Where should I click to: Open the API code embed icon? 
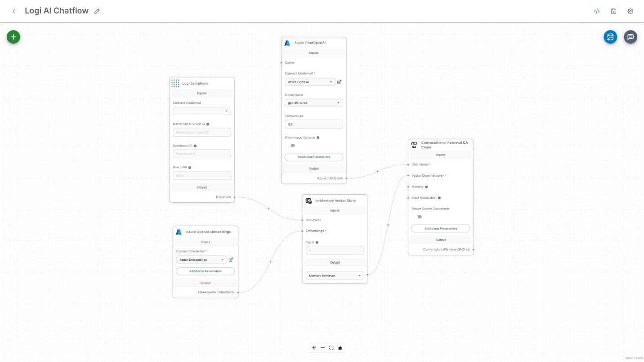coord(597,11)
